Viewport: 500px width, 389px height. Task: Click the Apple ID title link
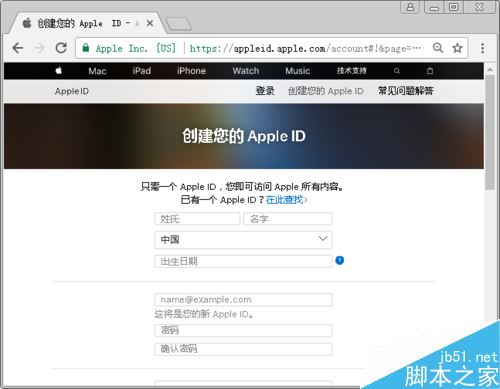72,91
